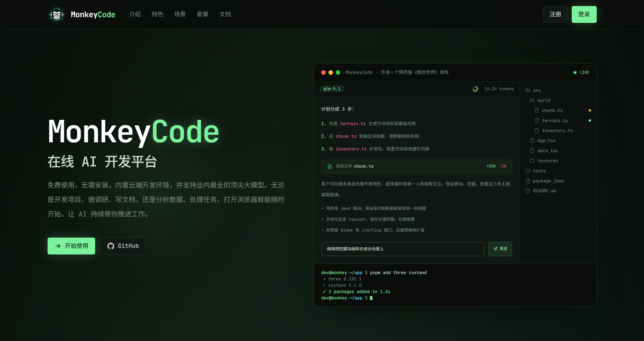Click the file icon beside inventory.ts
The width and height of the screenshot is (644, 341).
tap(537, 131)
